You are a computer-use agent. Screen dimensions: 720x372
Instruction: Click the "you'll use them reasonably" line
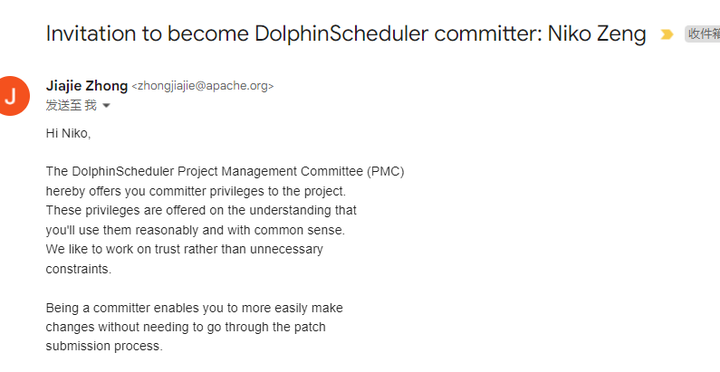195,230
